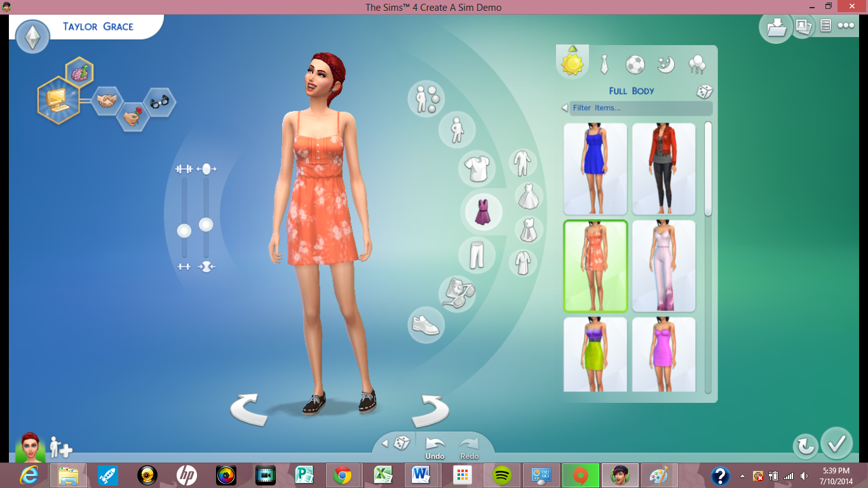The height and width of the screenshot is (488, 868).
Task: Confirm the Sim with the checkmark button
Action: (836, 443)
